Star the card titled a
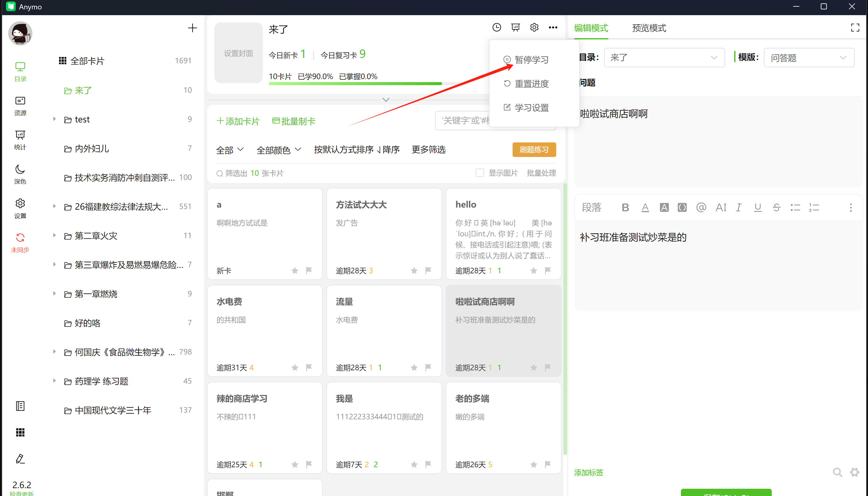 click(x=295, y=271)
